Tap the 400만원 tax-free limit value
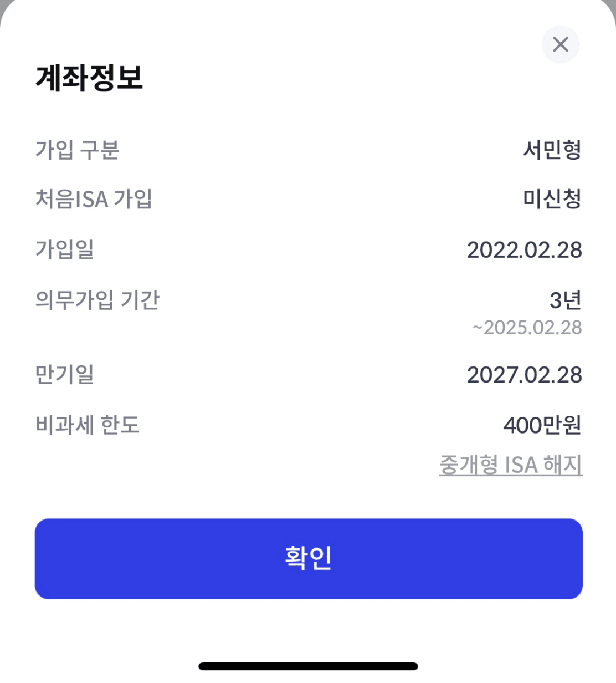The image size is (616, 683). [x=542, y=425]
